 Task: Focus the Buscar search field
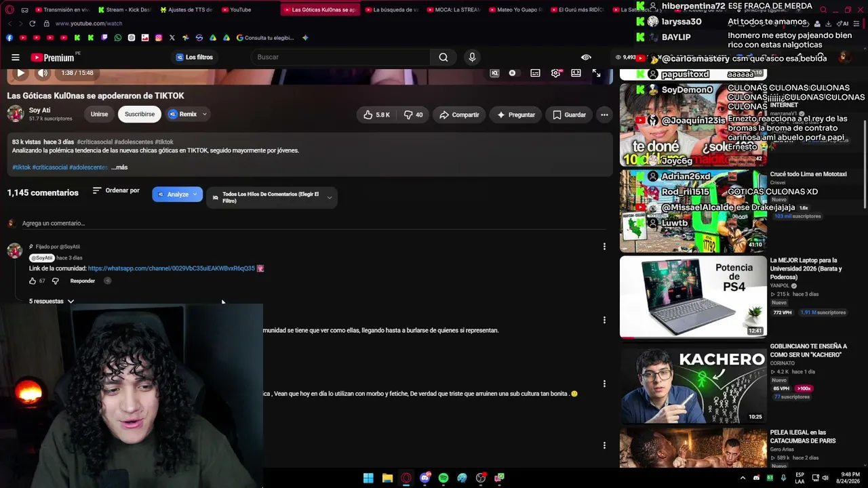point(340,58)
